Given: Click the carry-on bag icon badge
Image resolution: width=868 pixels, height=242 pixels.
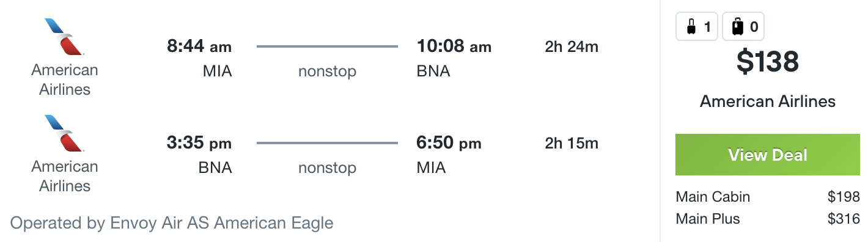Looking at the screenshot, I should (697, 27).
